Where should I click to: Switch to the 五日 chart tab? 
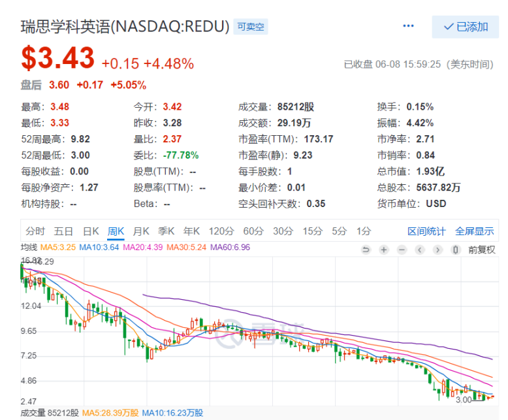(x=63, y=231)
